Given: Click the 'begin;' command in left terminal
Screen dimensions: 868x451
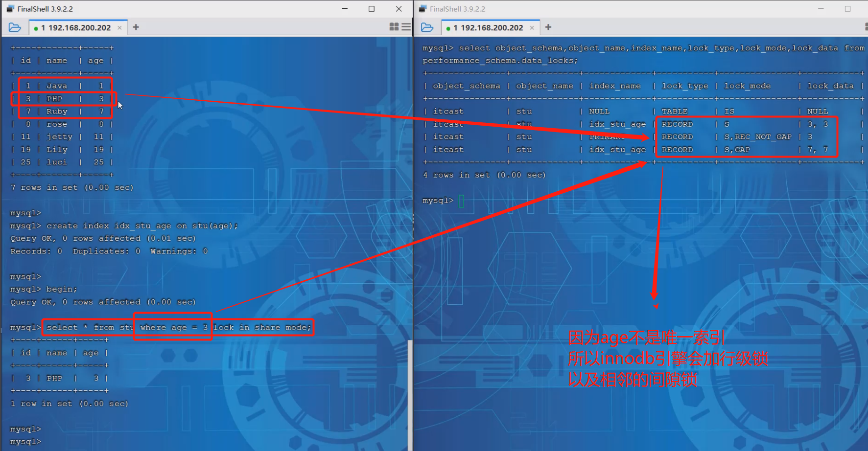Looking at the screenshot, I should point(62,290).
